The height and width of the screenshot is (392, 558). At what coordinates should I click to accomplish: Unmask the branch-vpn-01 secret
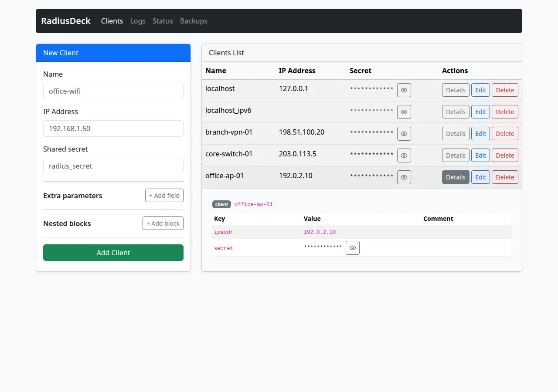tap(404, 134)
